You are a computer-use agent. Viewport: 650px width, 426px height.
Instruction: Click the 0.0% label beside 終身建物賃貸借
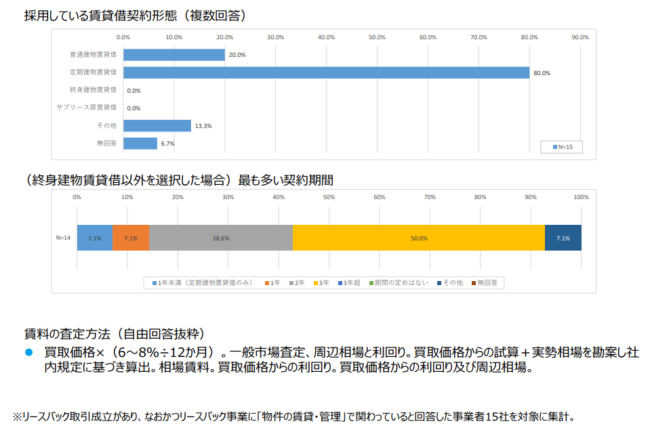134,91
